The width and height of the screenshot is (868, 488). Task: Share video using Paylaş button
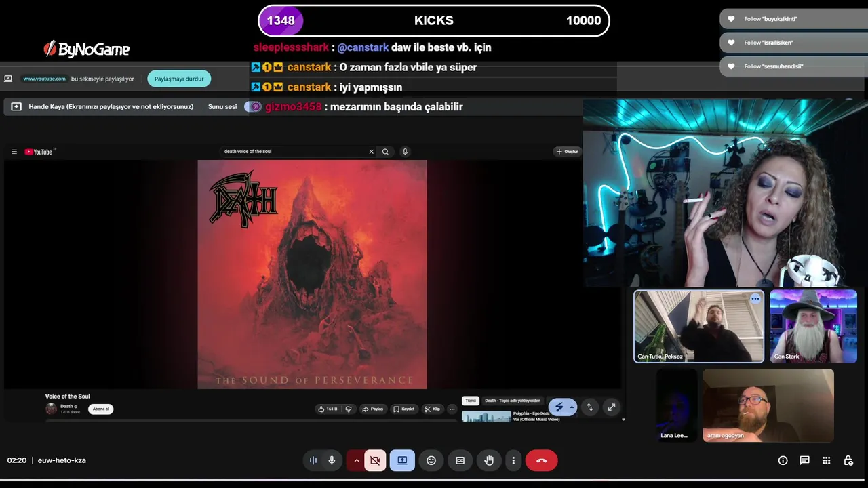click(x=373, y=409)
